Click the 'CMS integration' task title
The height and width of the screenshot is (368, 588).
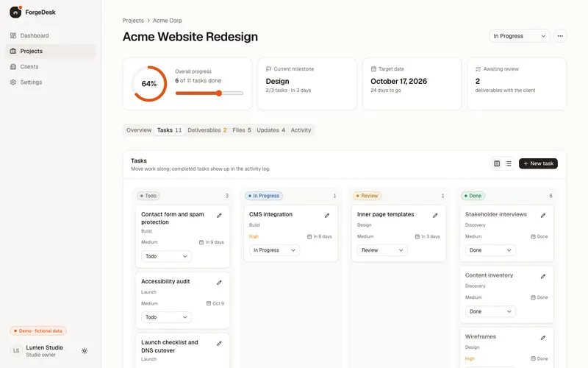click(x=270, y=214)
